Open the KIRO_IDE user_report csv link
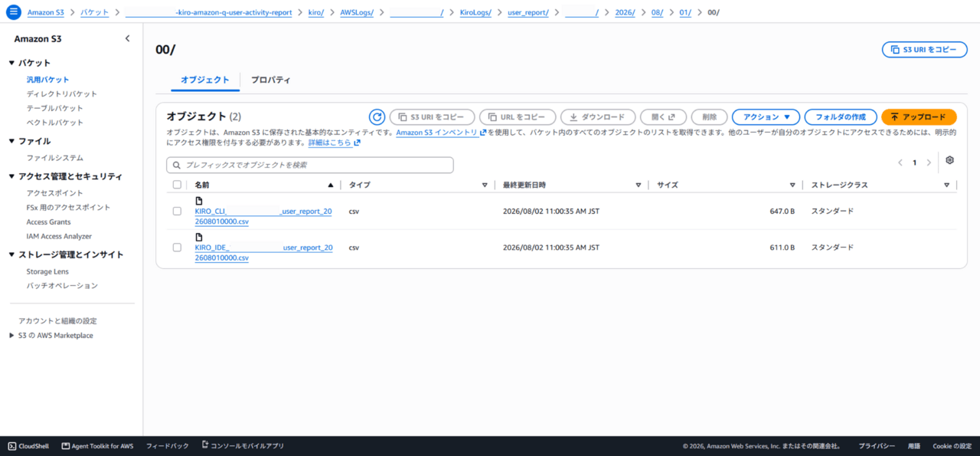The height and width of the screenshot is (456, 980). tap(263, 253)
